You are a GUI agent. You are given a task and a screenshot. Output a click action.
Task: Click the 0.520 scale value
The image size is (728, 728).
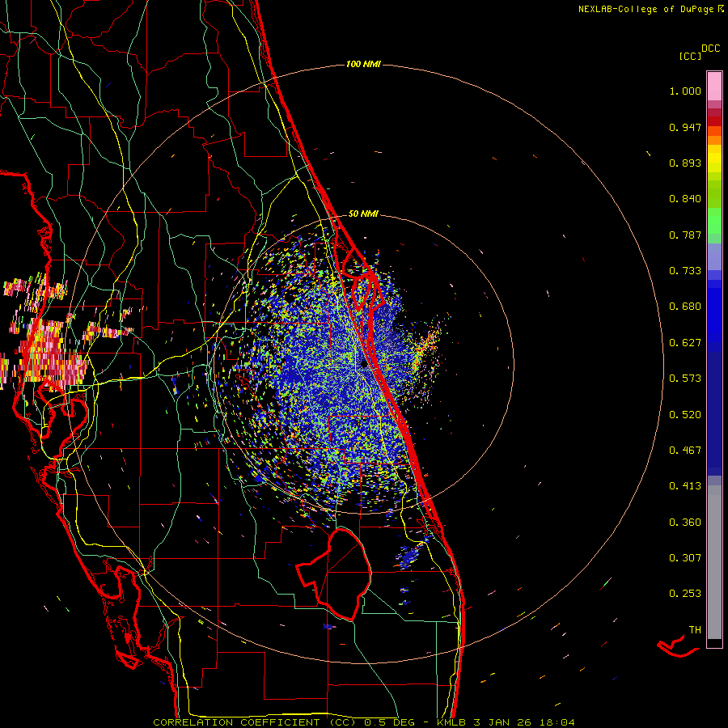coord(685,415)
